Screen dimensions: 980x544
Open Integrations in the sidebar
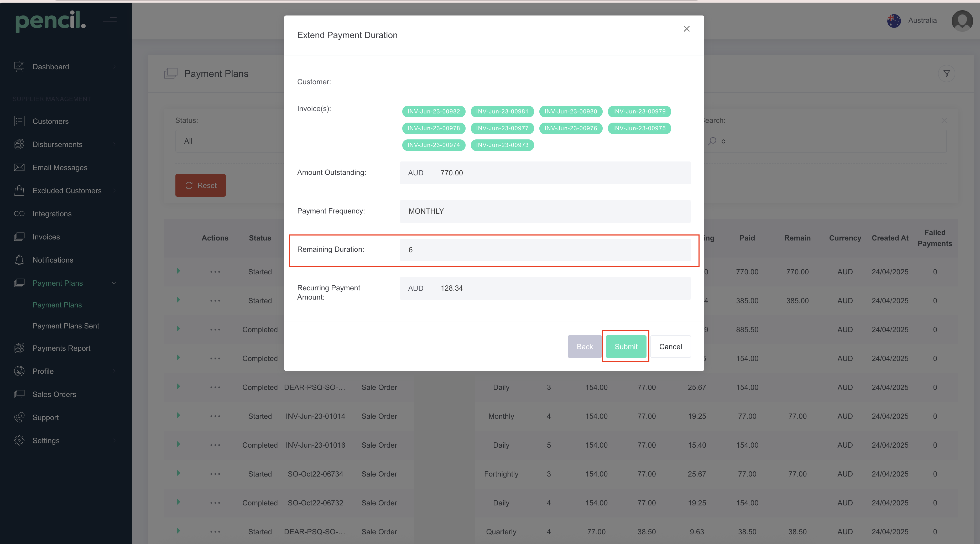tap(52, 214)
